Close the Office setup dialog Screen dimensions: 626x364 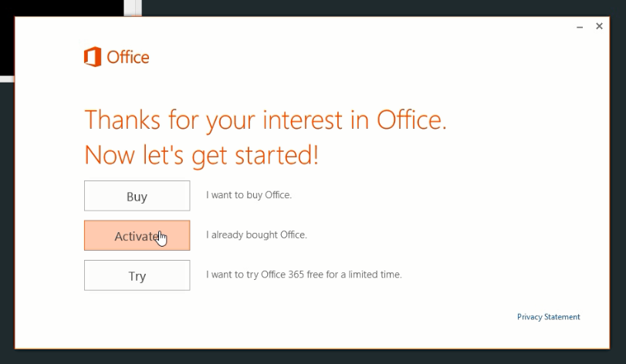pyautogui.click(x=599, y=26)
